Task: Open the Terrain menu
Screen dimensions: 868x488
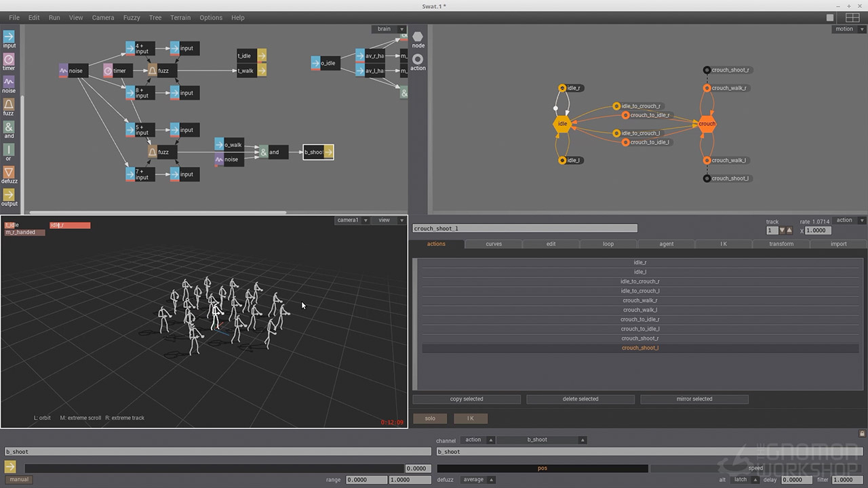Action: [180, 18]
